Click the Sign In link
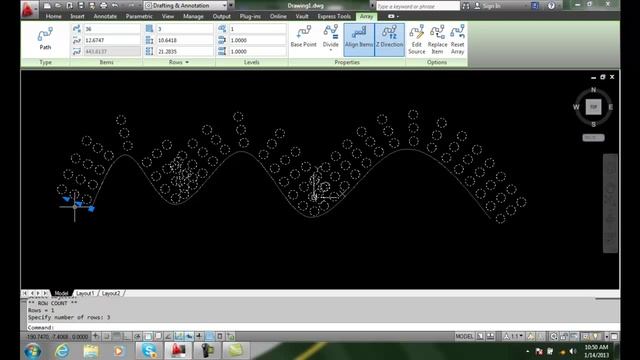This screenshot has height=360, width=640. click(x=492, y=6)
